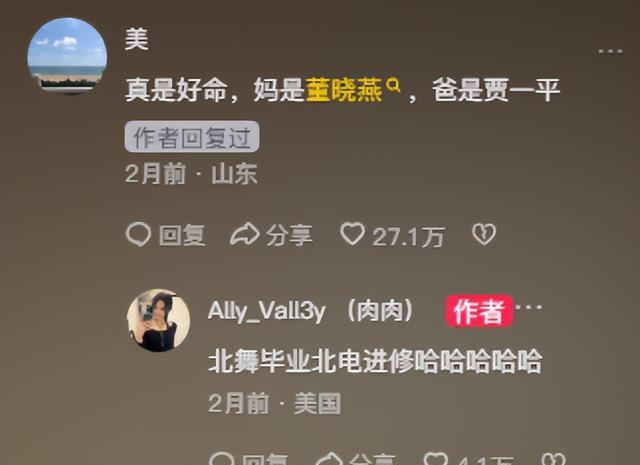Viewport: 640px width, 465px height.
Task: Tap the red 作者 badge
Action: coord(479,311)
